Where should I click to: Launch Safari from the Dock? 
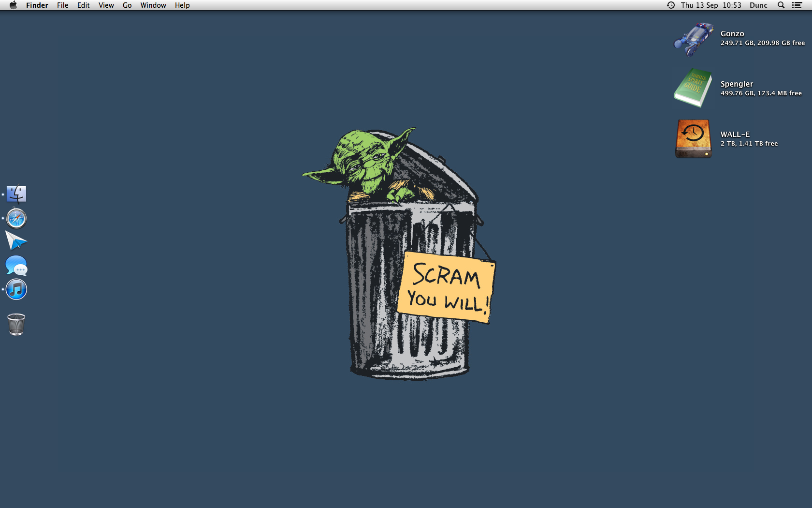click(16, 218)
